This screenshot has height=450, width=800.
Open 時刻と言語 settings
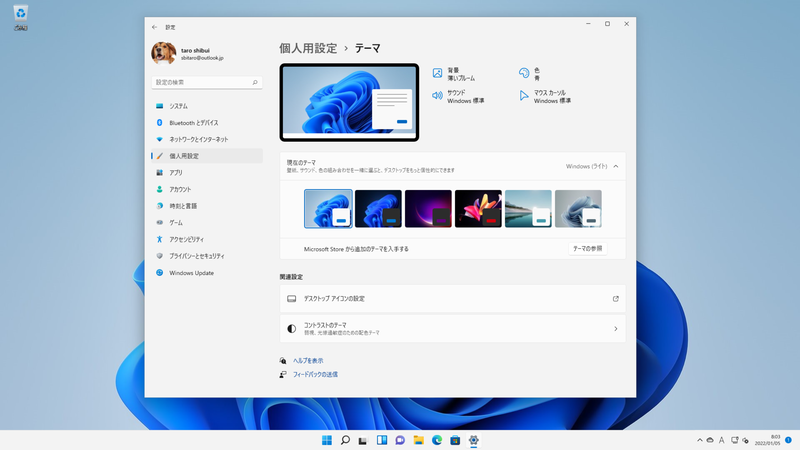click(207, 206)
